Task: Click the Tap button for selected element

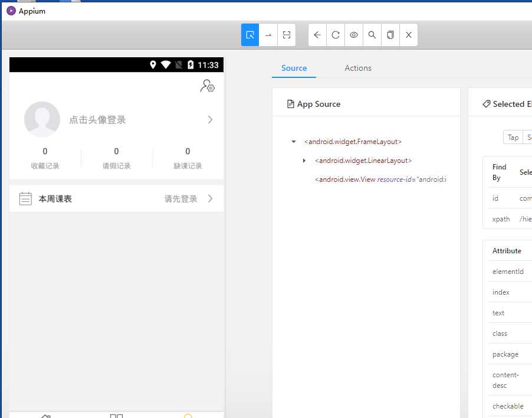Action: tap(513, 137)
